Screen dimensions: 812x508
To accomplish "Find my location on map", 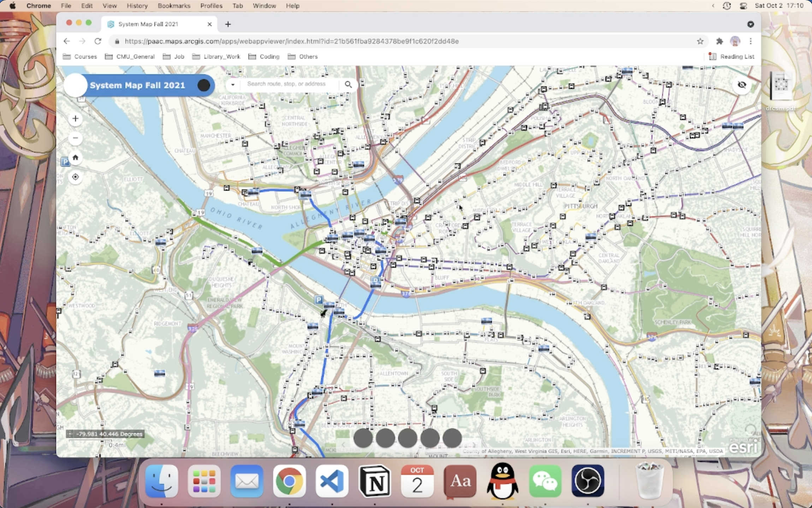I will click(x=75, y=177).
